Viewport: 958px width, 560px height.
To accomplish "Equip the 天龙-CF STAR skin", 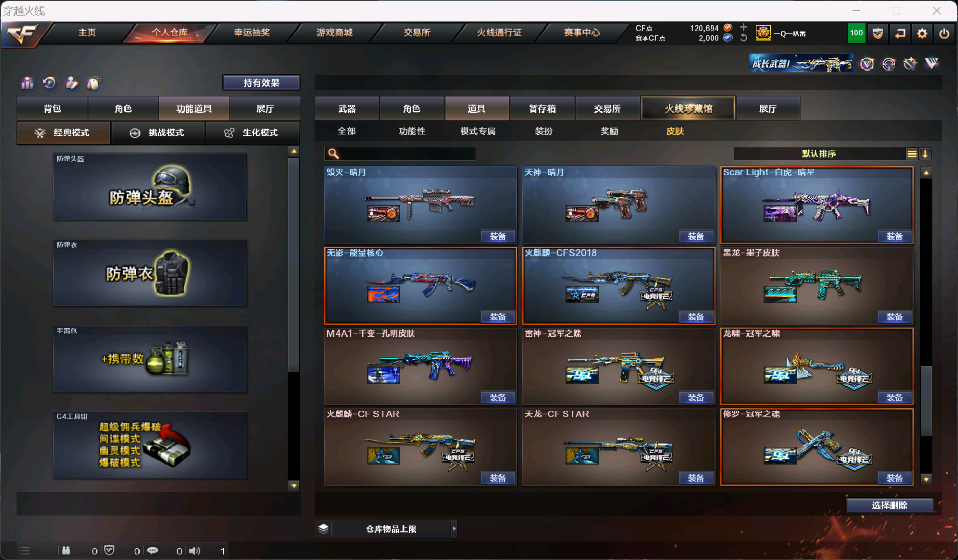I will pyautogui.click(x=696, y=478).
